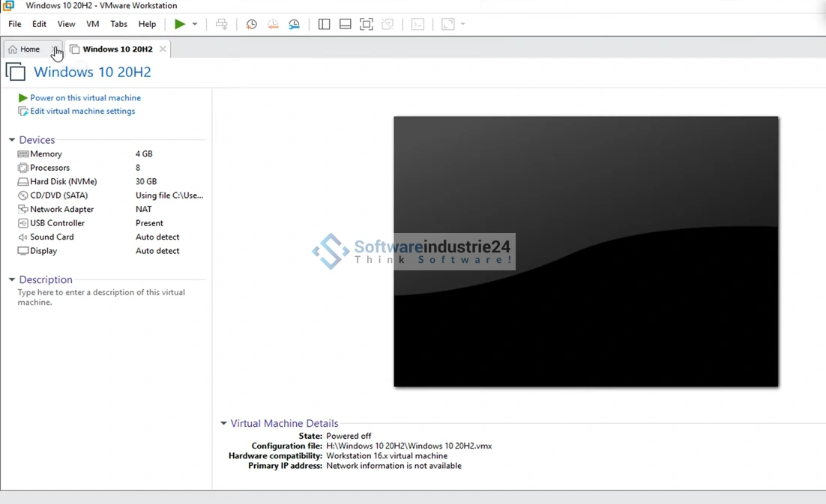
Task: Enter full screen mode icon
Action: (x=367, y=24)
